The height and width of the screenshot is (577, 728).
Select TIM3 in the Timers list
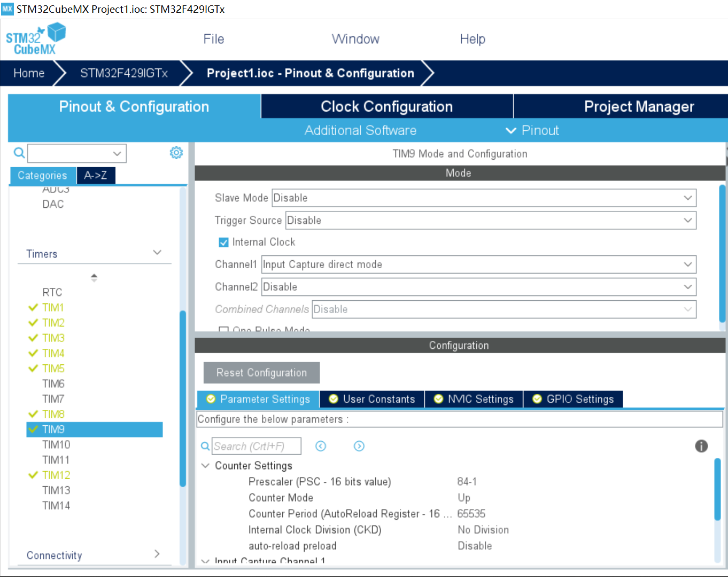coord(53,338)
